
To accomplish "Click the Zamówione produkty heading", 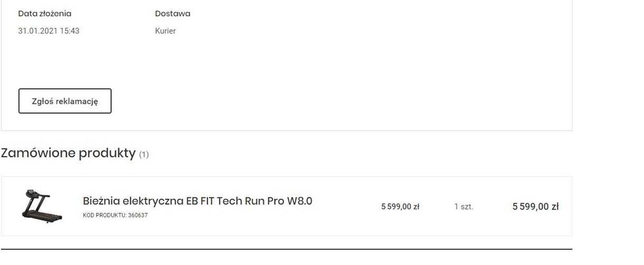I will 68,153.
